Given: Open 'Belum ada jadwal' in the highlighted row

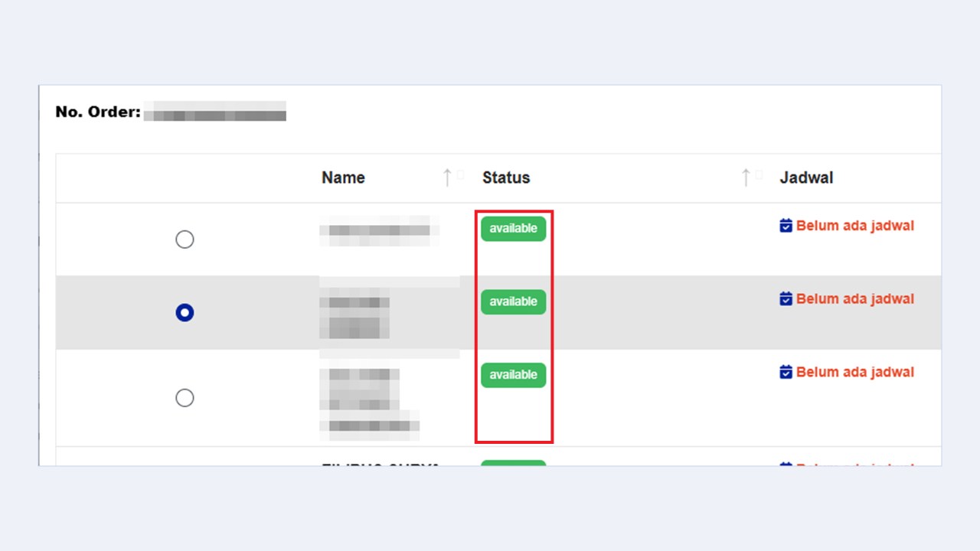Looking at the screenshot, I should point(855,298).
